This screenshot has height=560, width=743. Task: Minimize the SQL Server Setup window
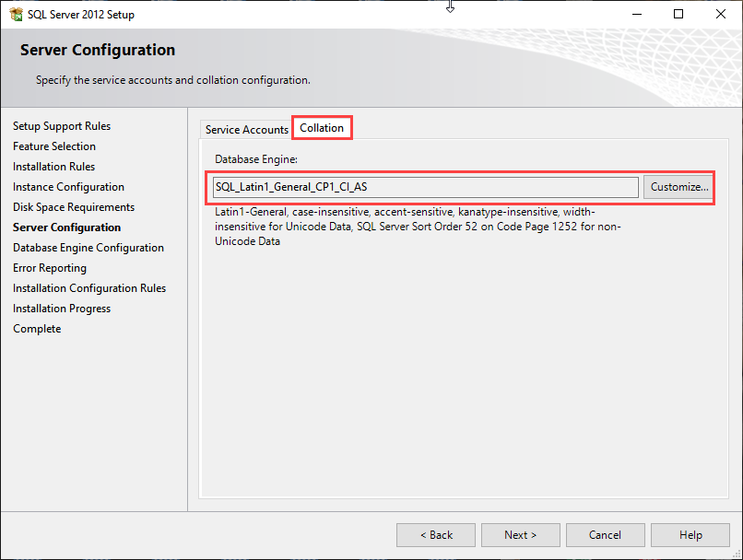pyautogui.click(x=636, y=14)
